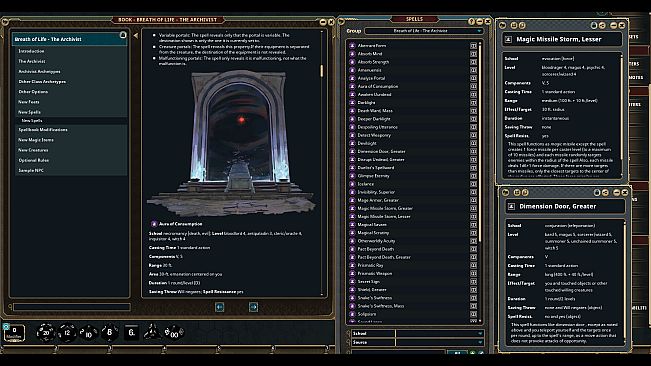Viewport: 651px width, 366px height.
Task: Click Darklight row's purple spell icon
Action: pos(352,102)
